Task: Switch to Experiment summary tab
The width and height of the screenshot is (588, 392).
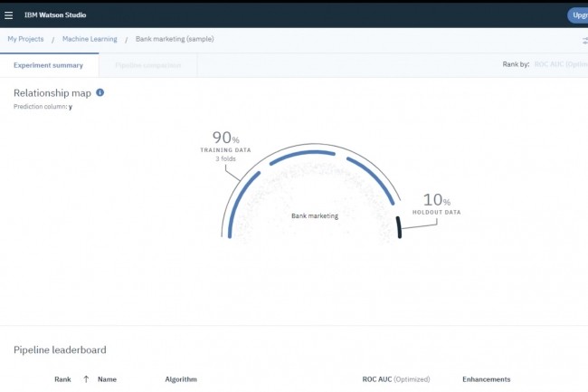Action: pos(49,65)
